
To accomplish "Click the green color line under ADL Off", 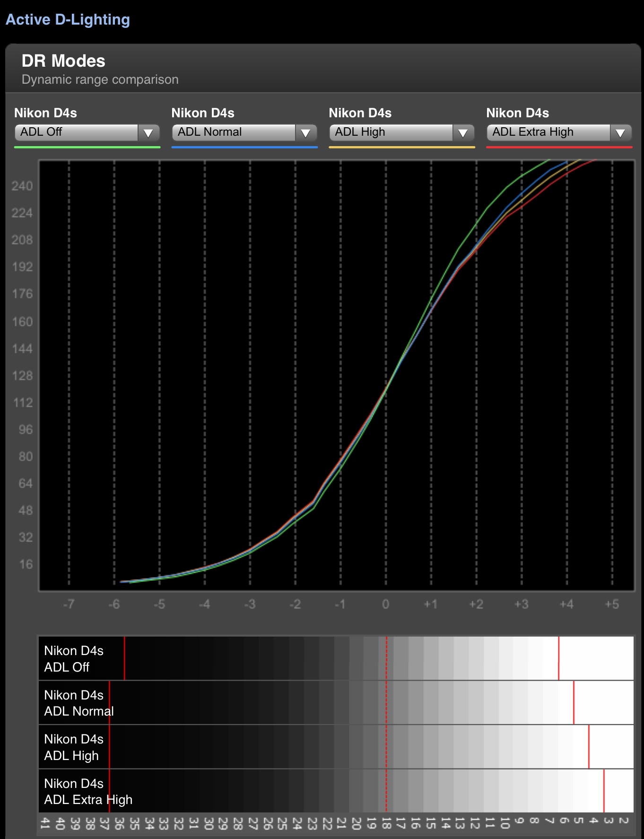I will [x=87, y=148].
